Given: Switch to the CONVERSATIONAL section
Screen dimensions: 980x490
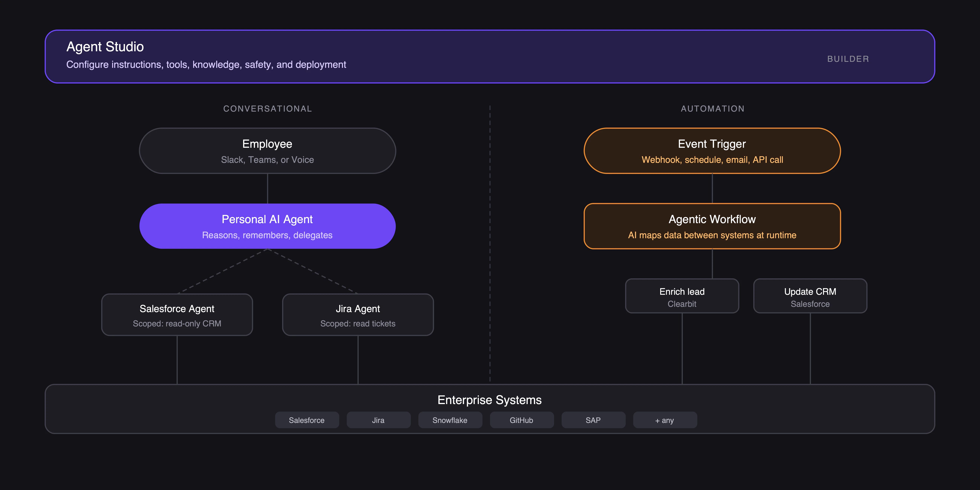Looking at the screenshot, I should [267, 108].
